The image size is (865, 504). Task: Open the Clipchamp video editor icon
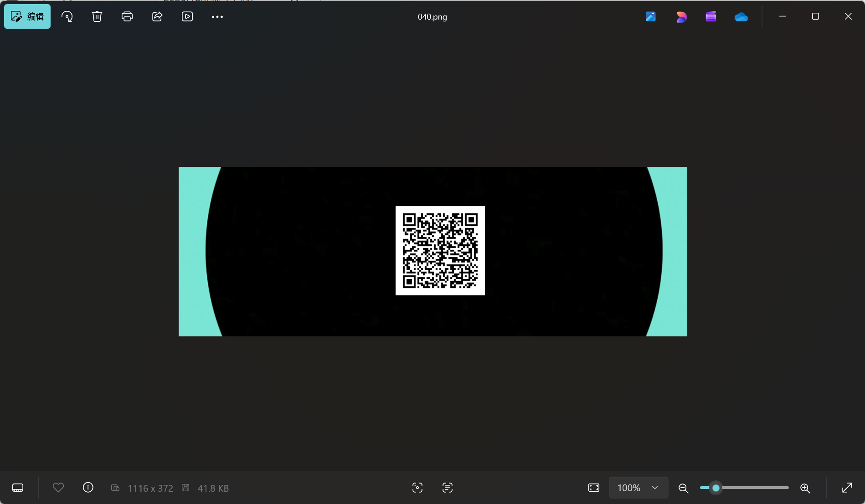coord(711,17)
